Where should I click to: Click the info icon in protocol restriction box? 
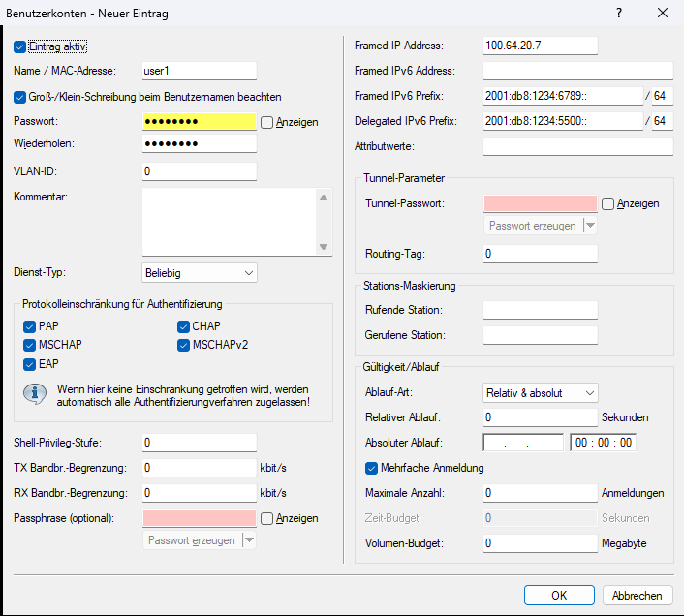coord(36,393)
